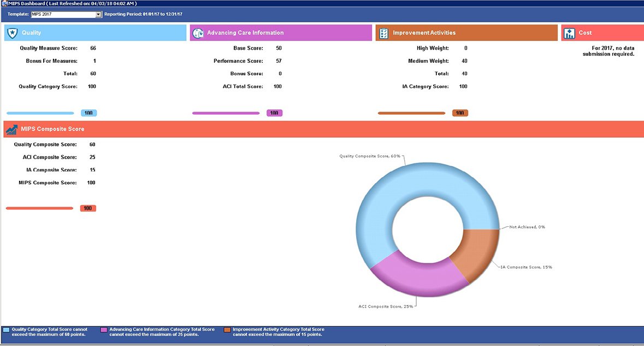Click the blue Quality legend swatch
644x346 pixels.
[5, 330]
